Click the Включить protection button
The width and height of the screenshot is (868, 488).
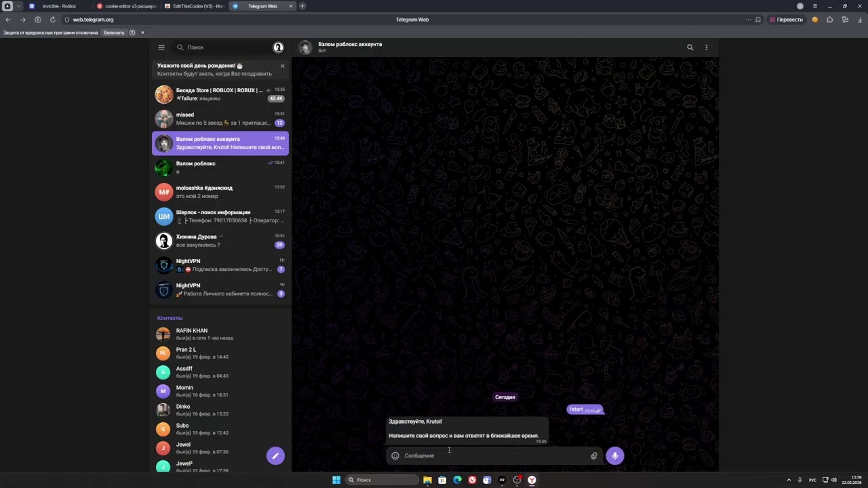click(x=114, y=33)
